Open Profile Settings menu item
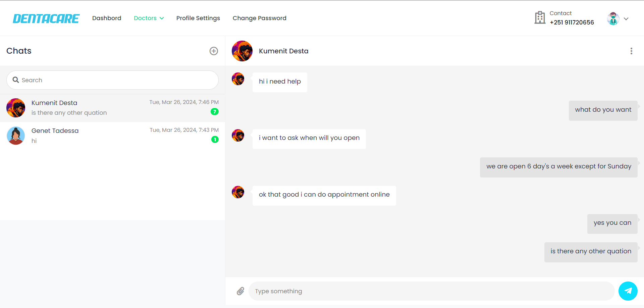 (198, 18)
